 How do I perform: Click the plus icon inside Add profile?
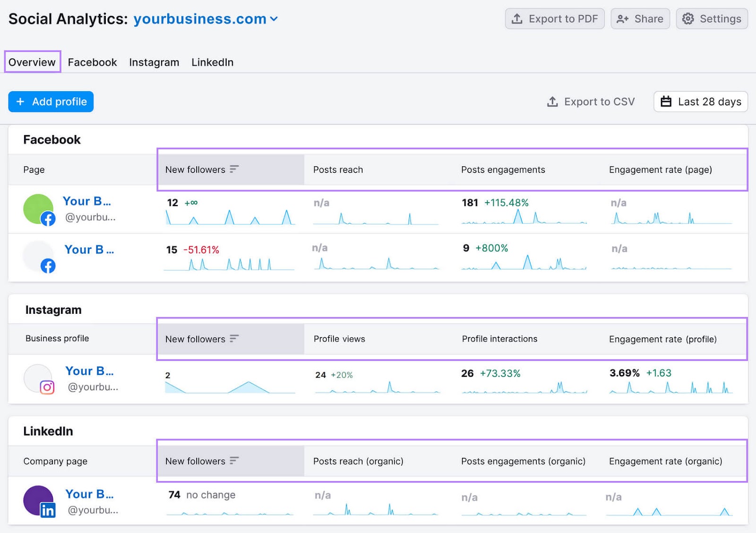[20, 101]
